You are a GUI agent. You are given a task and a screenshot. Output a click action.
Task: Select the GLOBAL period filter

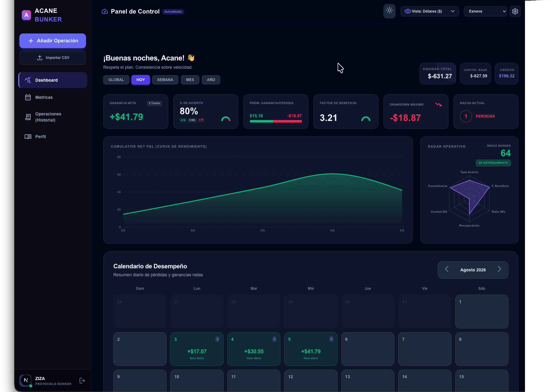[116, 80]
